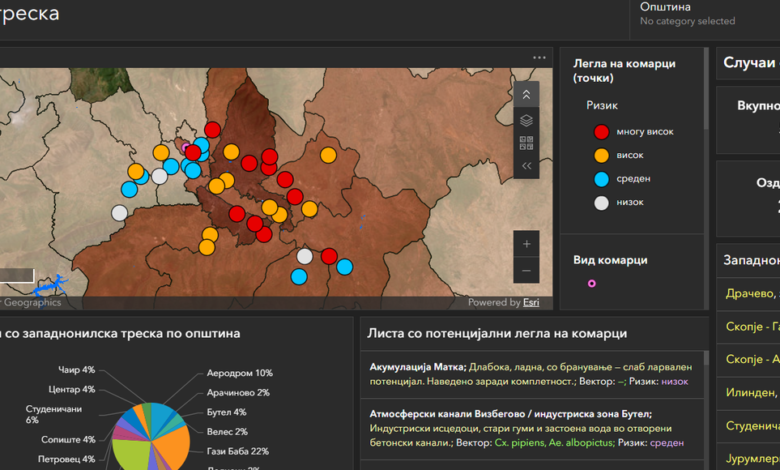The image size is (780, 470).
Task: Click the 'Вид комарци' legend heading
Action: (610, 260)
